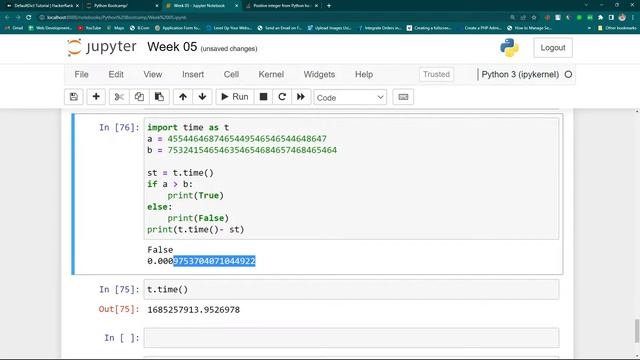The image size is (640, 360).
Task: Close the Week 05 Jupyter Notebook tab
Action: pos(237,6)
